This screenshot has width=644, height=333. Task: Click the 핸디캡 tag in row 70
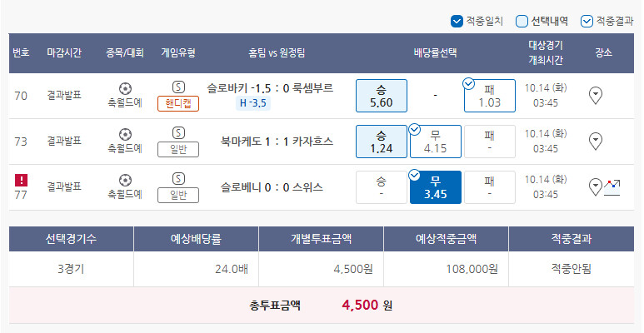click(x=178, y=103)
